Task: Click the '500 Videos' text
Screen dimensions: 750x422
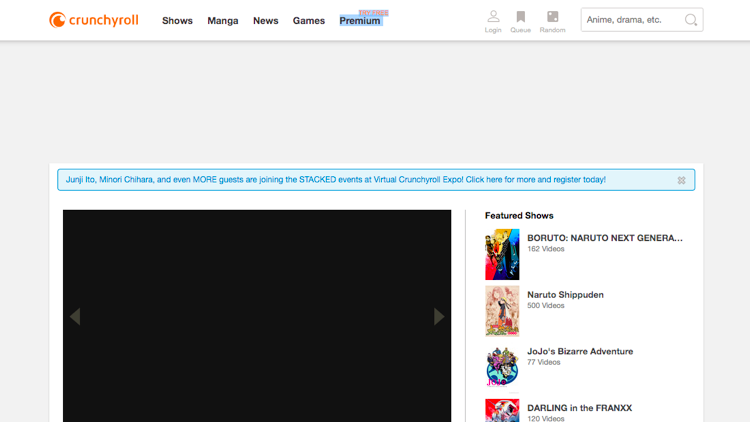Action: coord(546,305)
